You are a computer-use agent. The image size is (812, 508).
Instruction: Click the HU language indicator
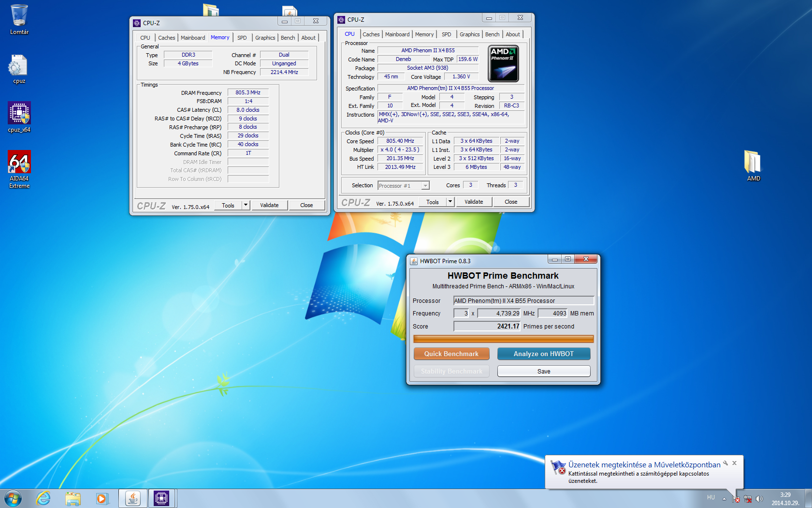click(710, 497)
